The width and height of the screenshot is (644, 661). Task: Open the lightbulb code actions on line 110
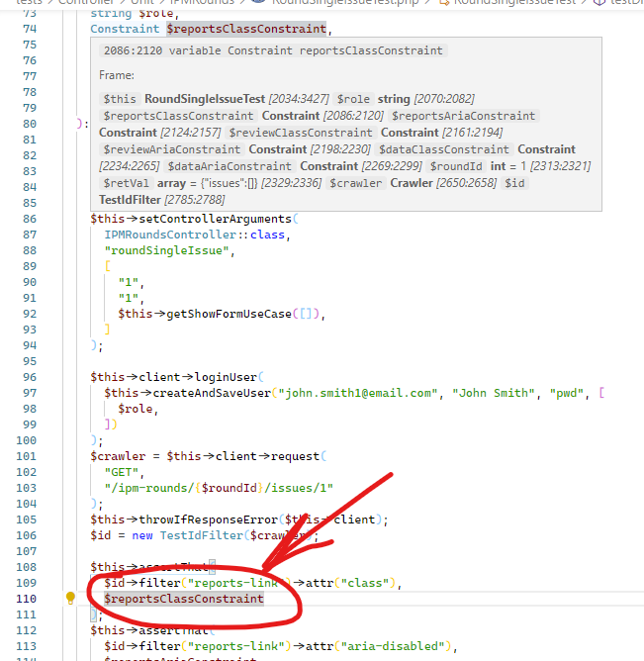click(70, 598)
